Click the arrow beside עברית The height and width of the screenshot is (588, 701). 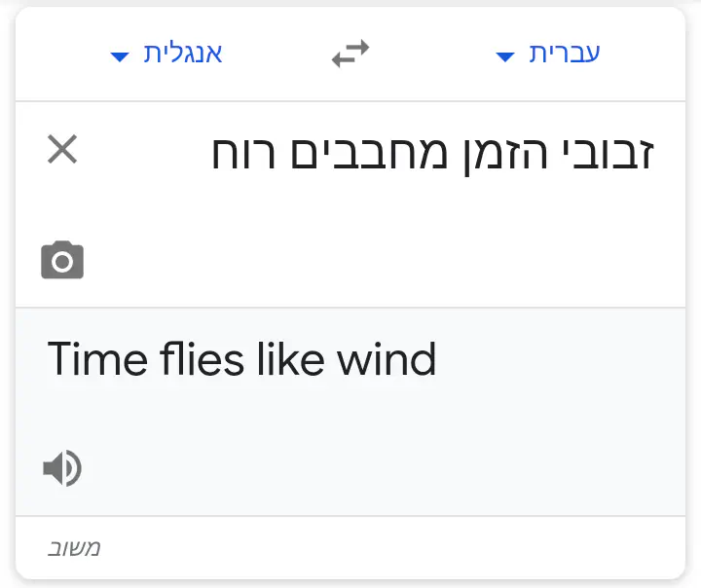tap(504, 56)
